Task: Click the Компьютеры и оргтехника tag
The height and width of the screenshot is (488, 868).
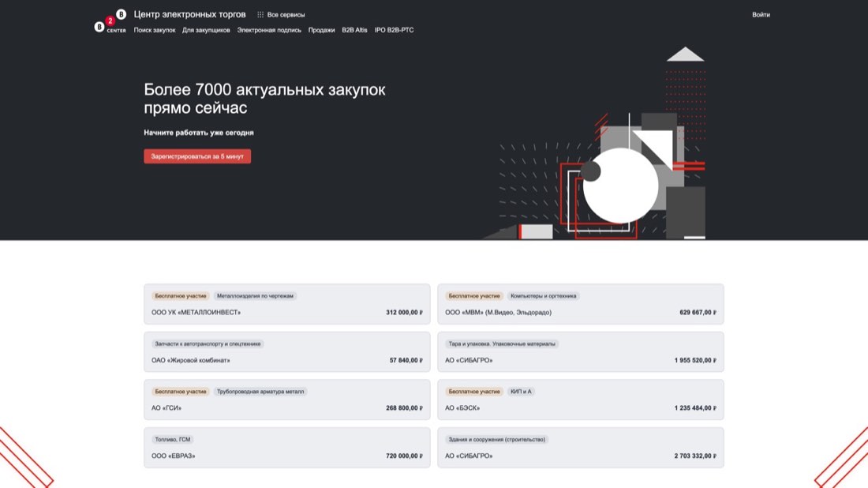Action: 543,296
